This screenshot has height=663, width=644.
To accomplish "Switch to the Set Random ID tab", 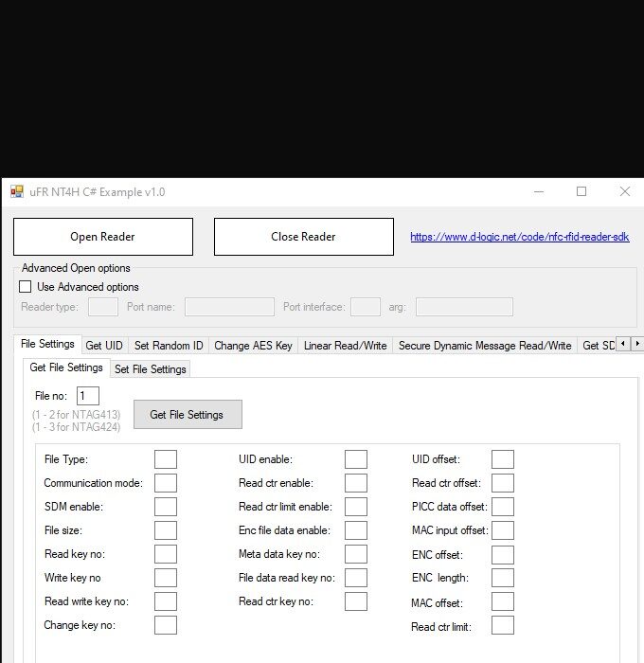I will [169, 346].
